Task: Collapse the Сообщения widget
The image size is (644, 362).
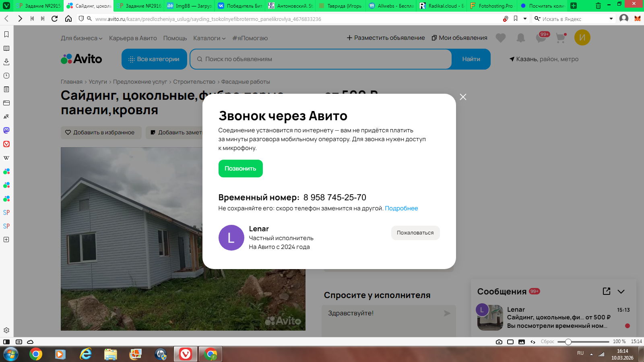Action: 621,292
